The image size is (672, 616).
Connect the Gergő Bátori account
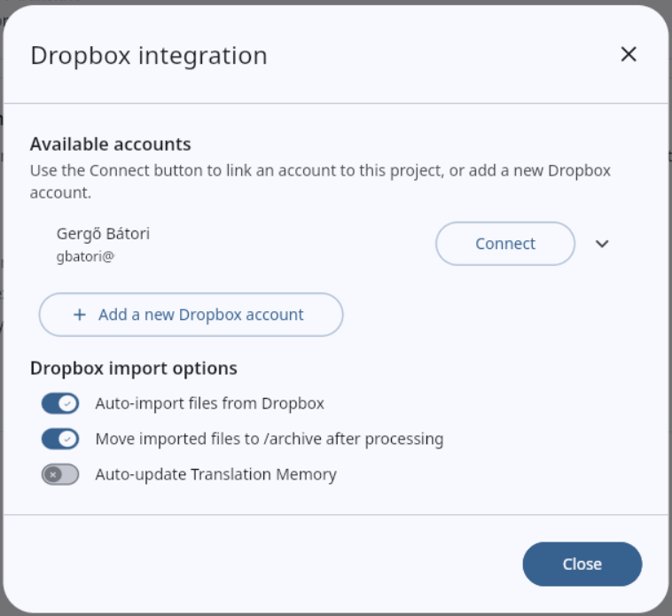pyautogui.click(x=505, y=244)
